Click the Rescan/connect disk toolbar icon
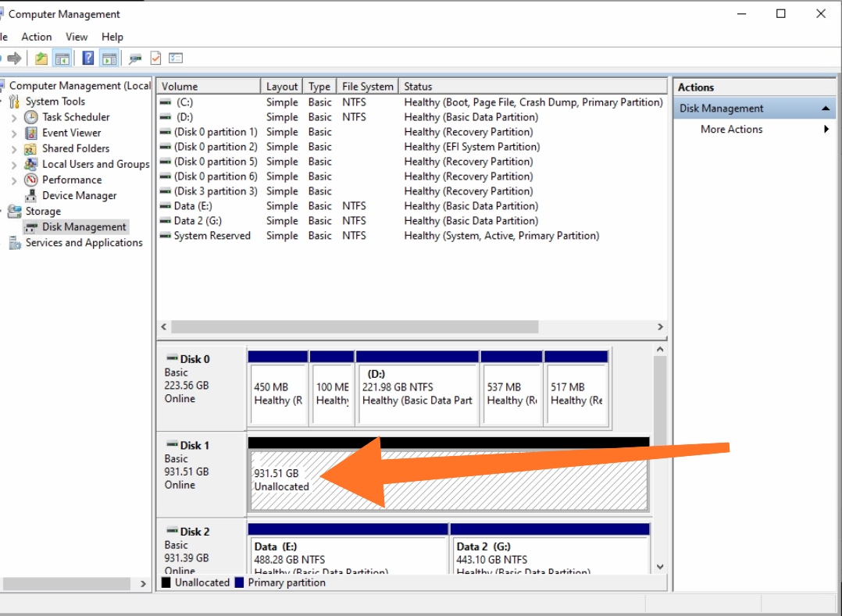Image resolution: width=842 pixels, height=616 pixels. [x=135, y=59]
